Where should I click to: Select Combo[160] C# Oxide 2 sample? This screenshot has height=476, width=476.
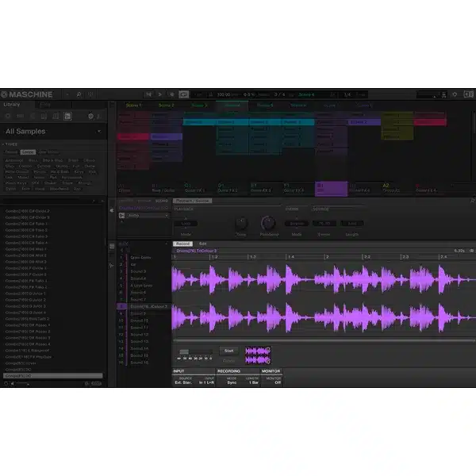click(27, 211)
